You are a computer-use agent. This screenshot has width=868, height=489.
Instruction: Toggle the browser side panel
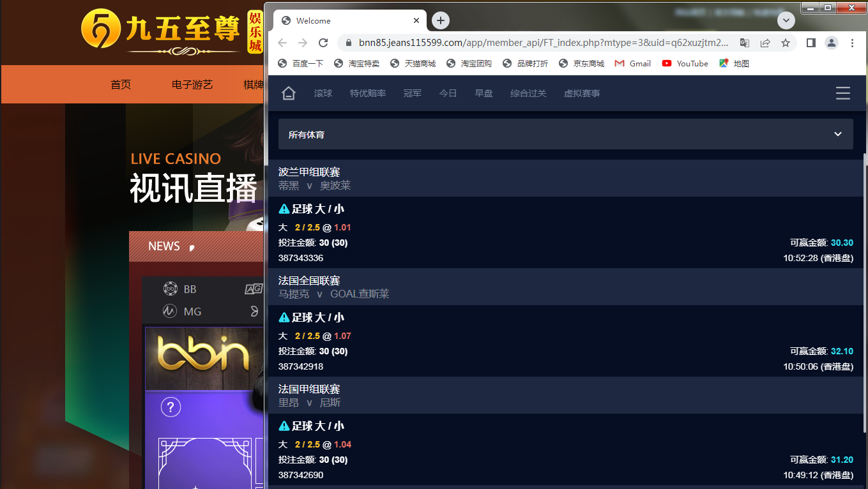pyautogui.click(x=811, y=43)
